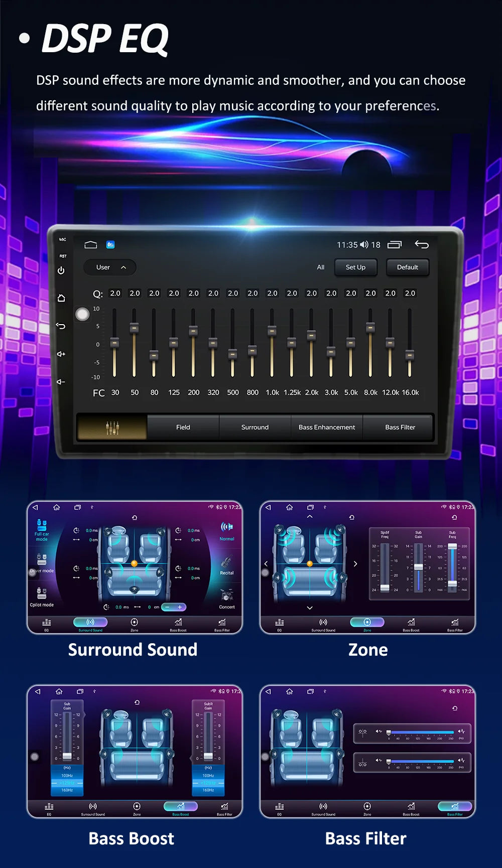Click the 1.0k frequency slider handle
The image size is (502, 868).
point(272,331)
